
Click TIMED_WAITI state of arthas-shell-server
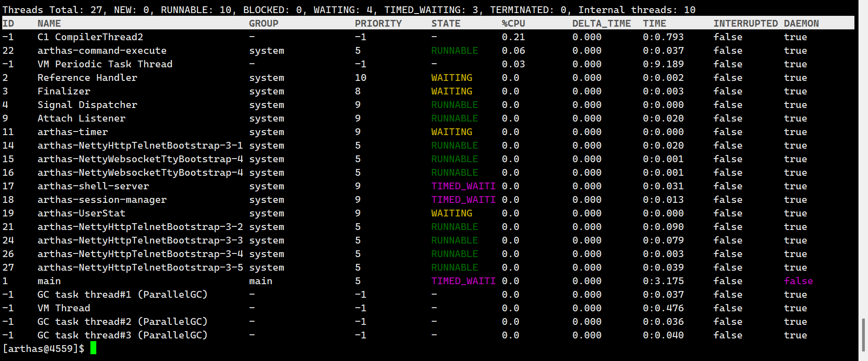(463, 186)
